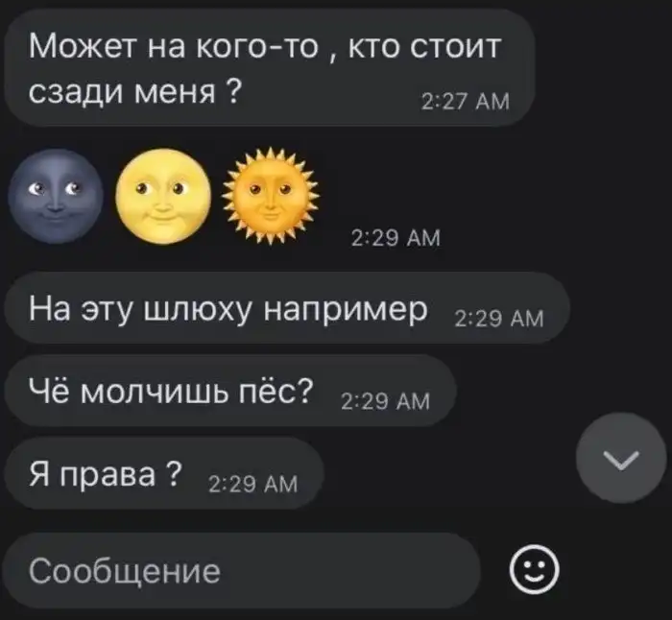
Task: Select the message bubble starting with "Может на кого-то"
Action: [270, 67]
